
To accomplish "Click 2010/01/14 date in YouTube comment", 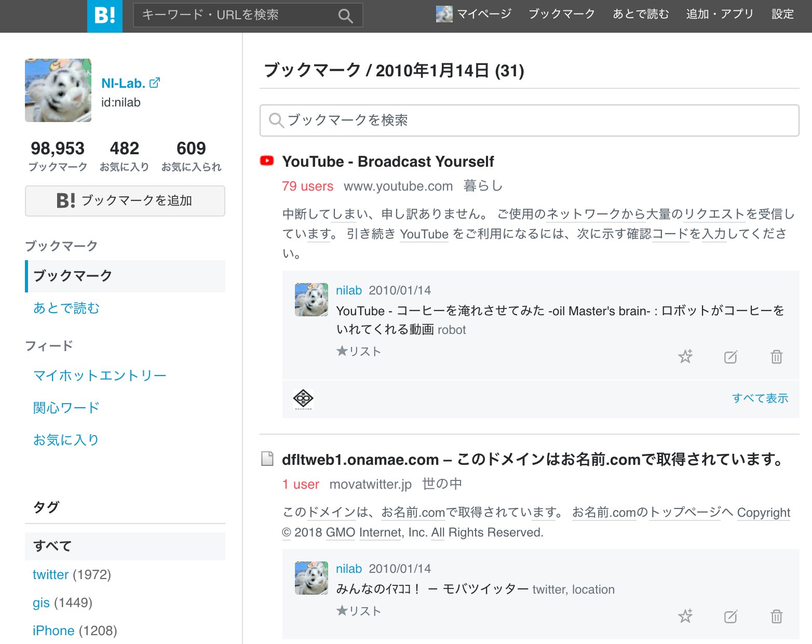I will click(x=400, y=290).
